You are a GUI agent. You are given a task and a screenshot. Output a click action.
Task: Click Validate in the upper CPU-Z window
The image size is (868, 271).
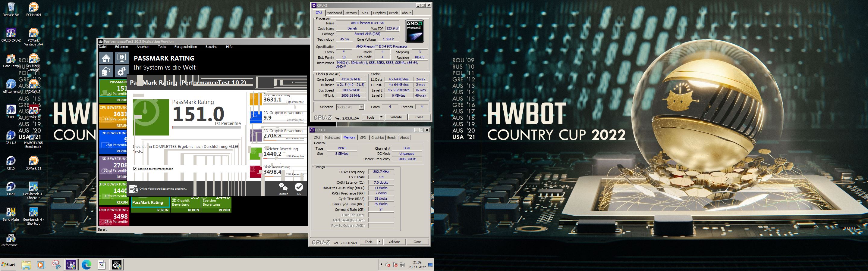[x=396, y=117]
